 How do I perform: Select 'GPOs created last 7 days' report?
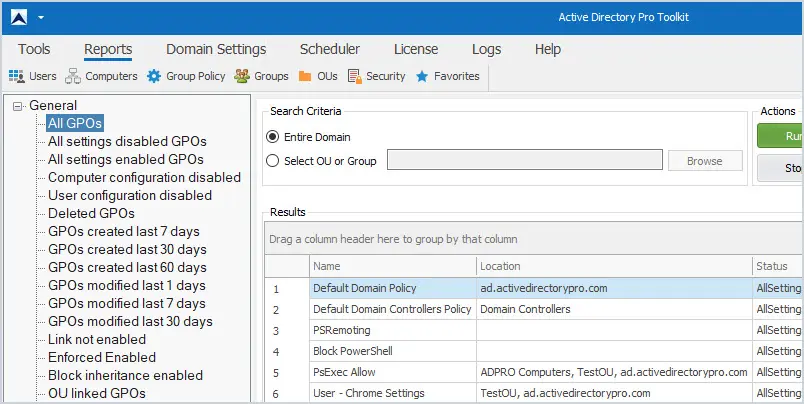[124, 231]
